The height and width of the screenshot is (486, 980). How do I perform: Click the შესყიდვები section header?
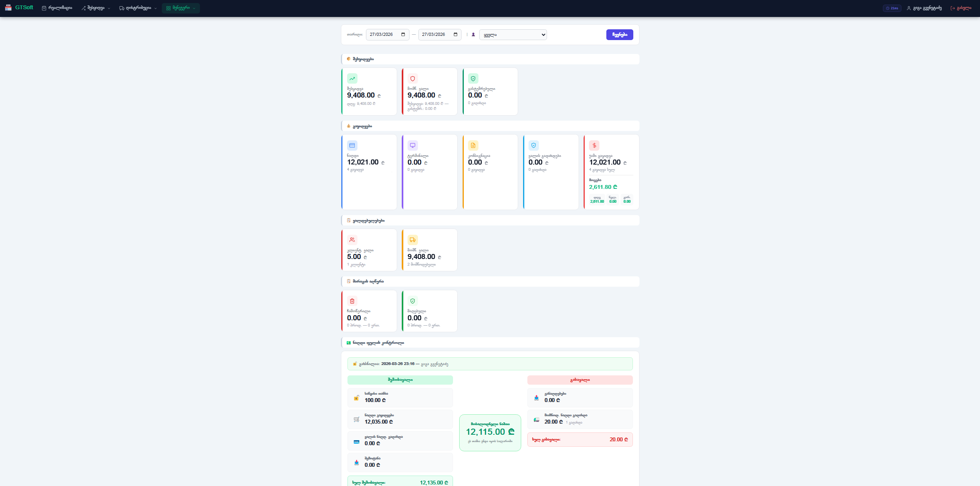pyautogui.click(x=490, y=59)
